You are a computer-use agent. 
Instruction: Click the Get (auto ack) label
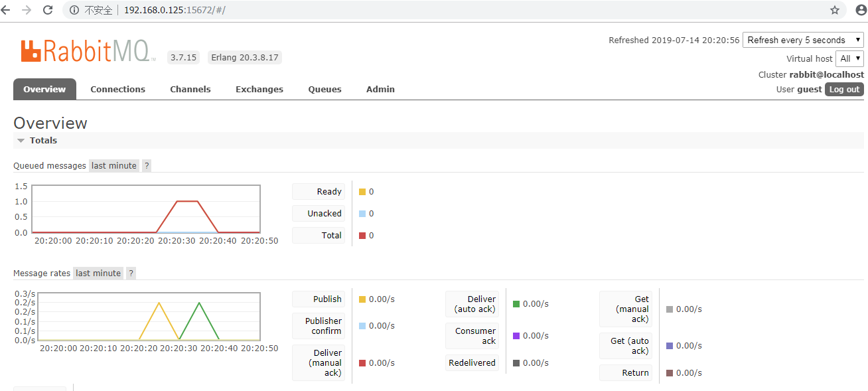[x=626, y=346]
